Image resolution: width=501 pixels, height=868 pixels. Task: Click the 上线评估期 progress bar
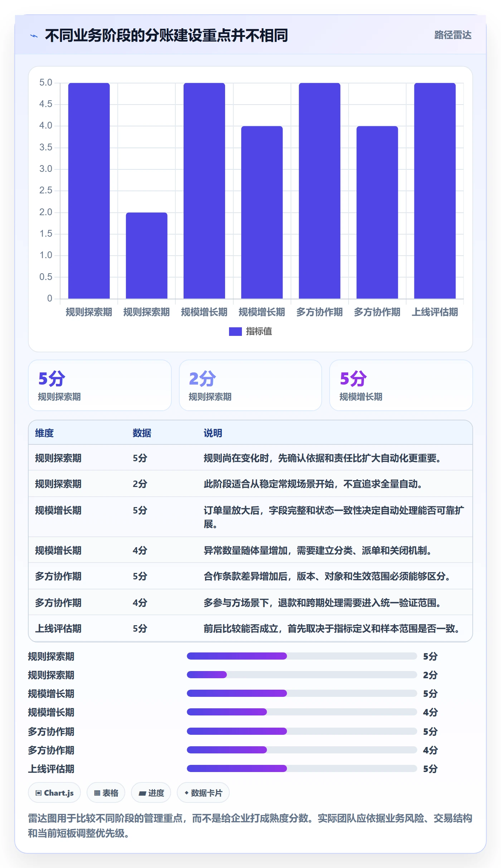[302, 768]
